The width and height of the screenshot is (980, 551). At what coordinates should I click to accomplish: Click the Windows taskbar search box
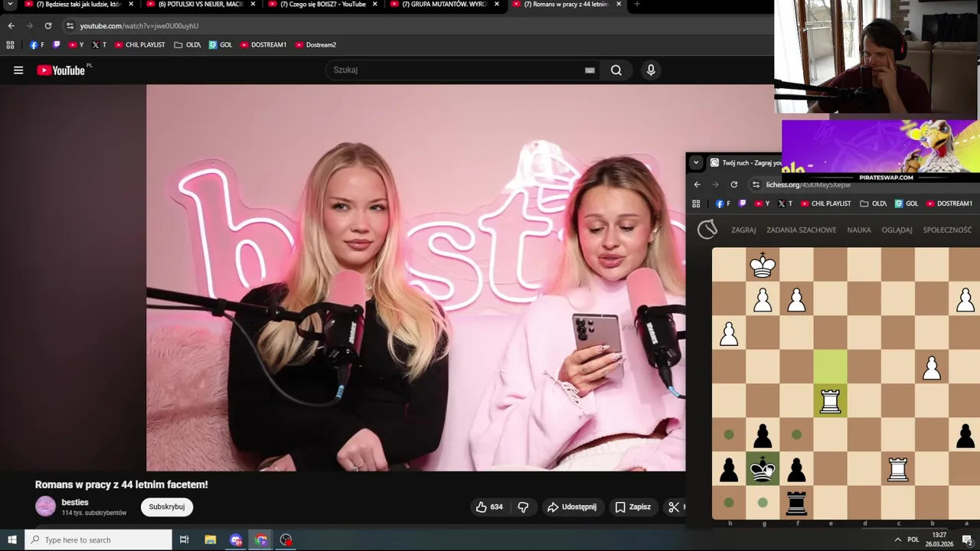point(99,540)
